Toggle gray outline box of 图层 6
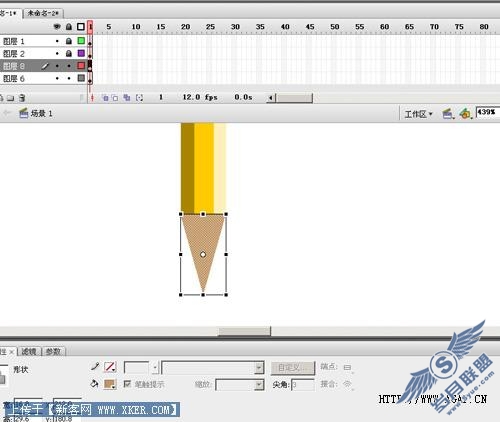Image resolution: width=500 pixels, height=422 pixels. click(x=81, y=78)
